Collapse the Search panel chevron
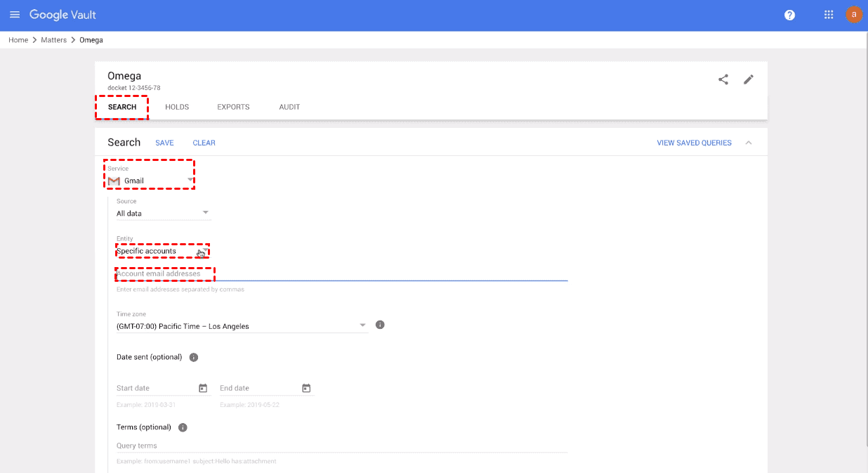The height and width of the screenshot is (473, 868). pyautogui.click(x=749, y=143)
